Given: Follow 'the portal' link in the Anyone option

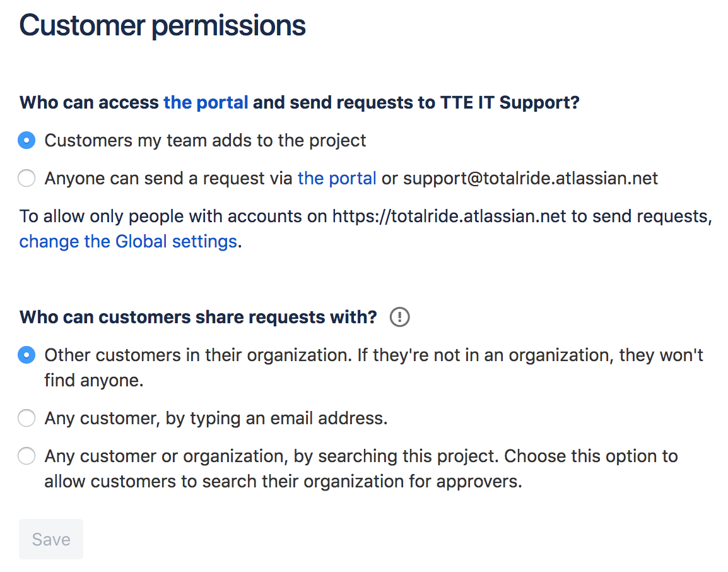Looking at the screenshot, I should tap(337, 179).
